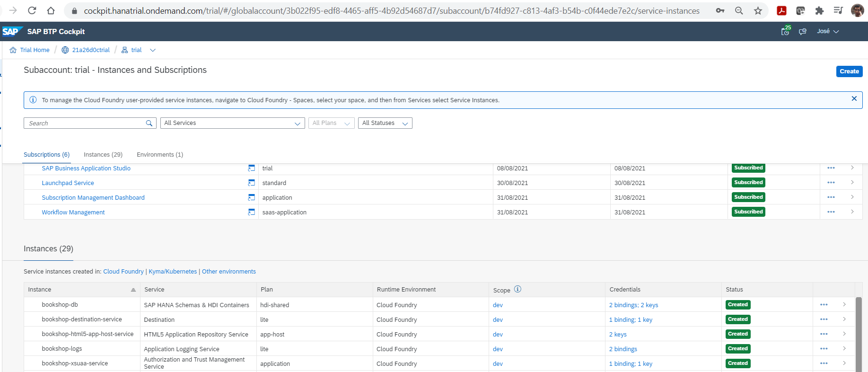Open actions menu for bookshop-destination-service
Image resolution: width=868 pixels, height=372 pixels.
pyautogui.click(x=824, y=319)
